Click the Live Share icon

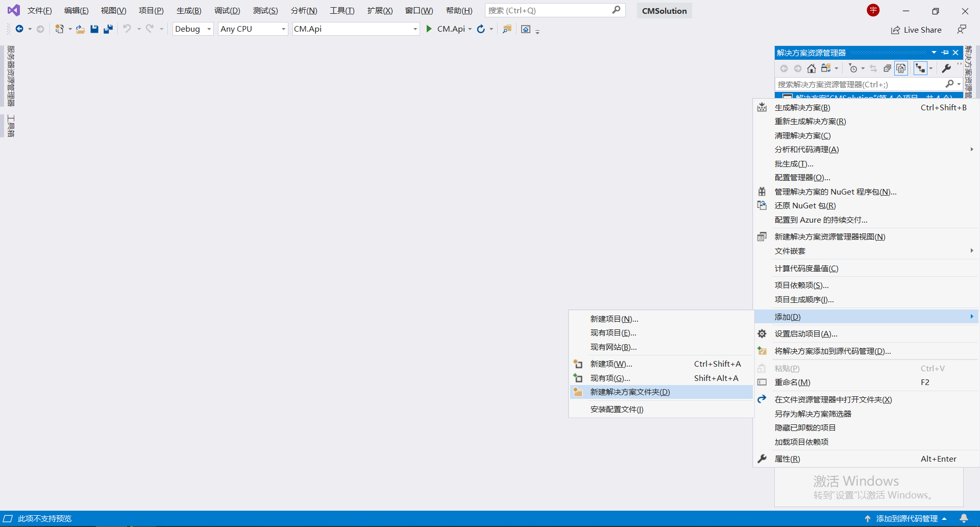coord(895,30)
